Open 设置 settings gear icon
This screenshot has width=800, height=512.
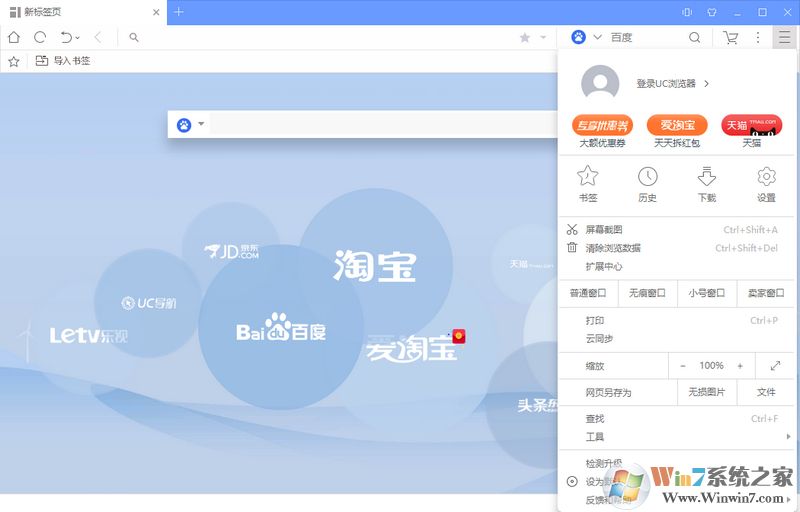766,184
